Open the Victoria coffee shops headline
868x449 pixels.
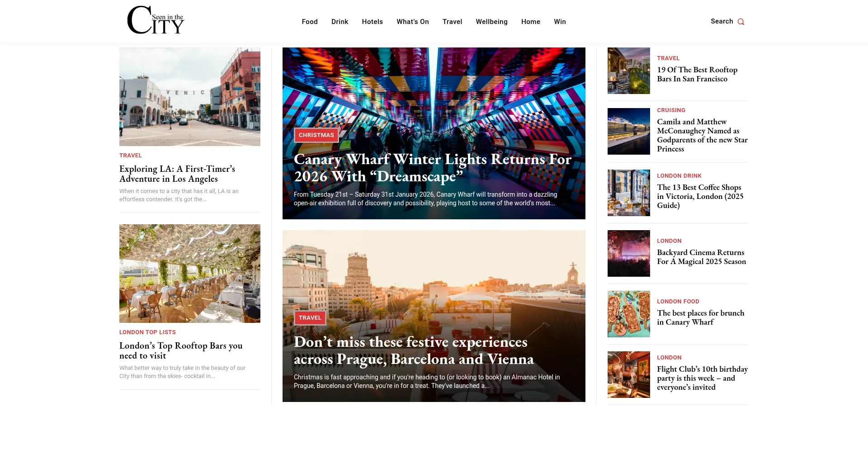700,196
